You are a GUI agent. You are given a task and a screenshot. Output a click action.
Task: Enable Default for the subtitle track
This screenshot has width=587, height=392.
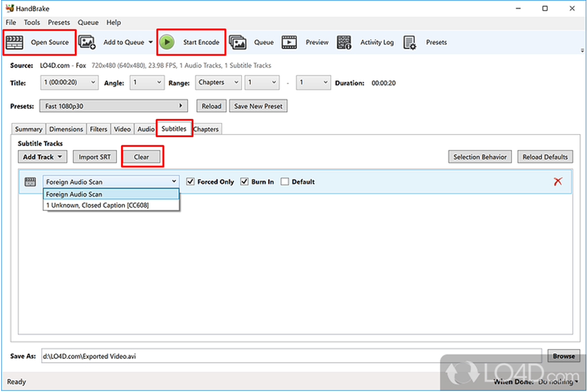click(284, 181)
